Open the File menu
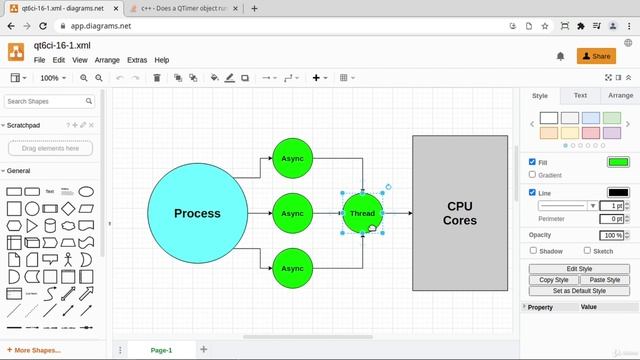The width and height of the screenshot is (640, 360). pos(39,60)
